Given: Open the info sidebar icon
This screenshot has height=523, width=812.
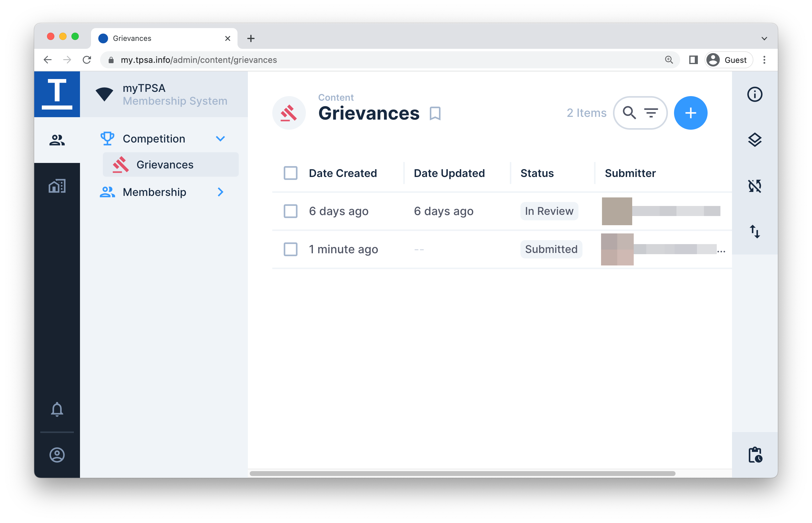Looking at the screenshot, I should pyautogui.click(x=754, y=94).
